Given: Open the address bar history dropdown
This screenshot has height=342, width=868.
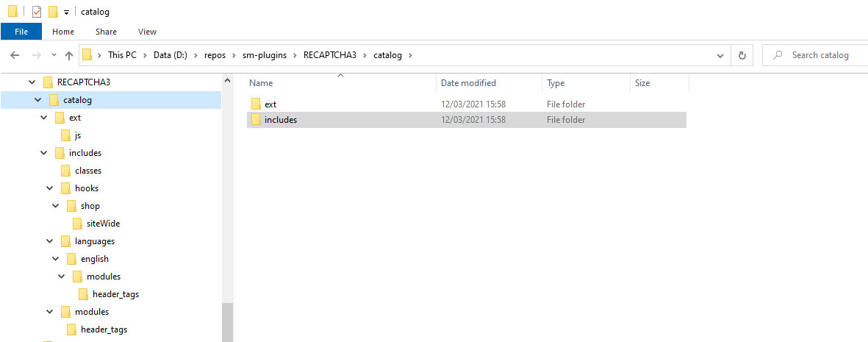Looking at the screenshot, I should 720,55.
